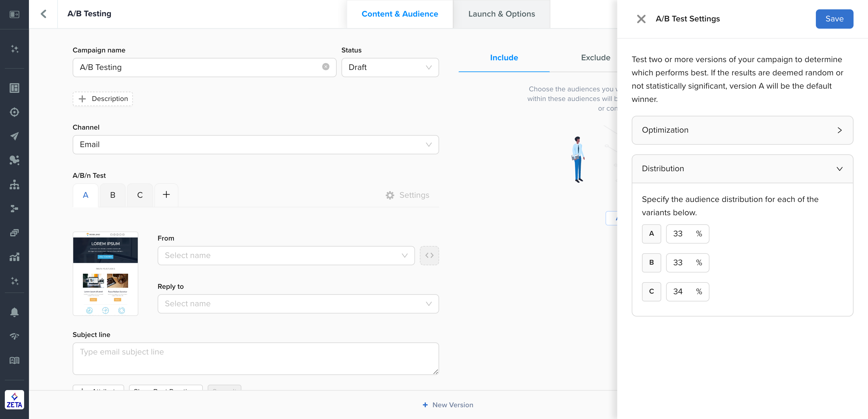Switch to the Exclude audience tab
This screenshot has height=419, width=868.
tap(595, 58)
